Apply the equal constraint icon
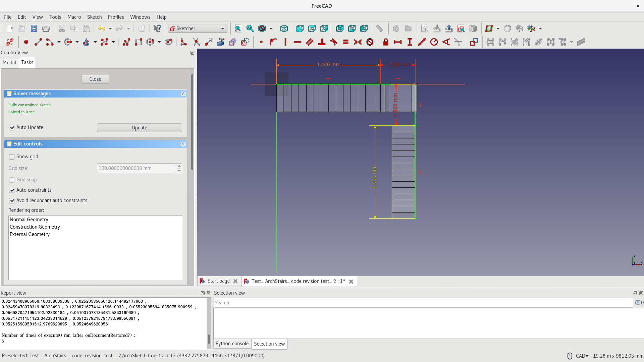This screenshot has height=362, width=644. point(345,42)
